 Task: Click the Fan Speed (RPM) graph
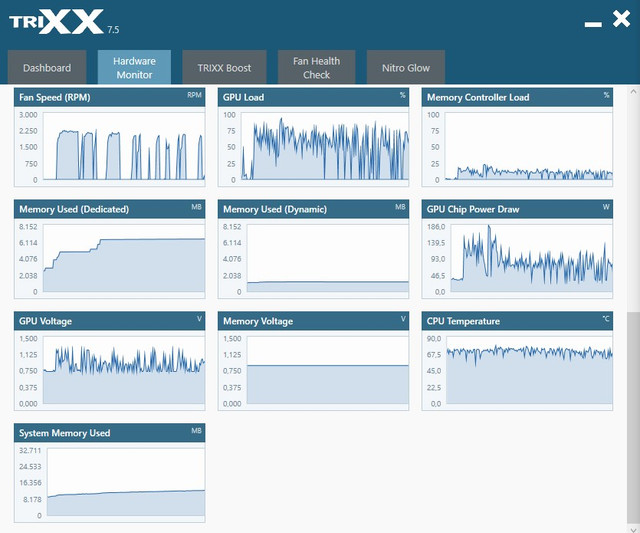pos(124,146)
